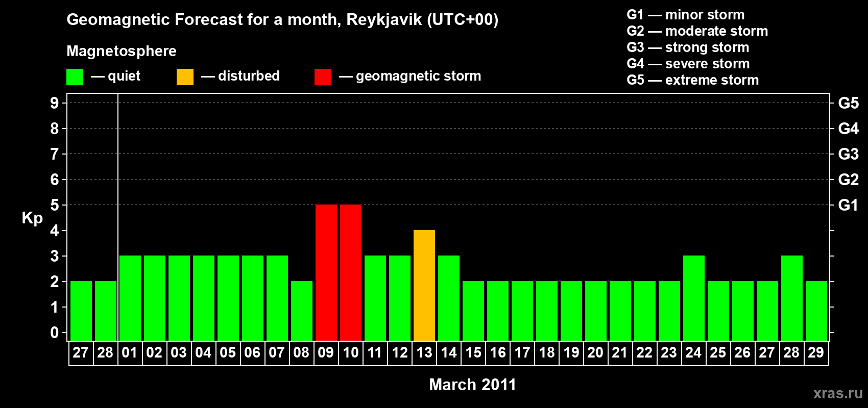Click the orange disturbed legend swatch
The width and height of the screenshot is (868, 408).
pyautogui.click(x=185, y=77)
